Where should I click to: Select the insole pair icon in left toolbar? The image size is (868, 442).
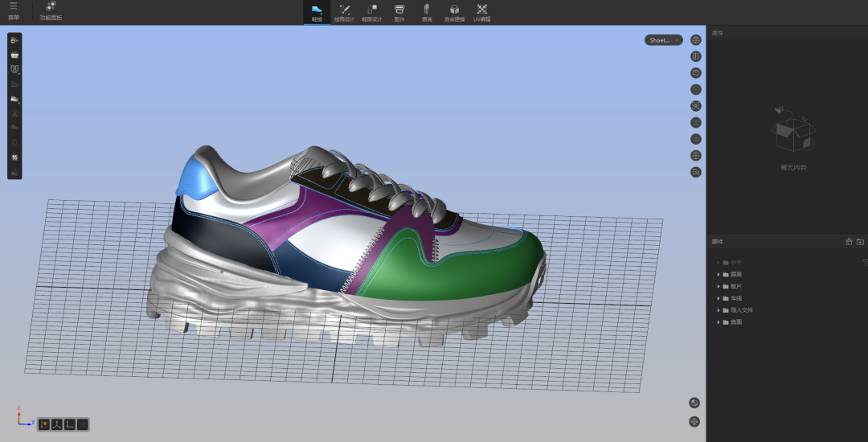point(14,70)
